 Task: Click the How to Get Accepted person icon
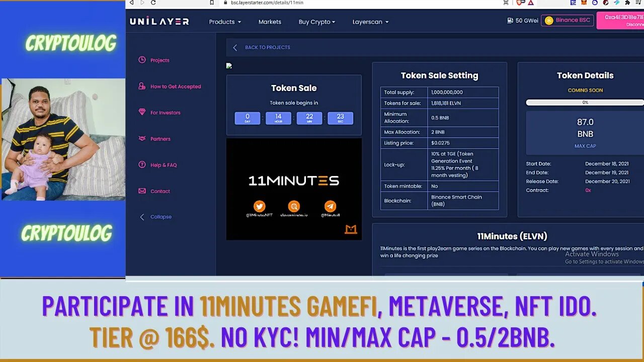tap(142, 86)
